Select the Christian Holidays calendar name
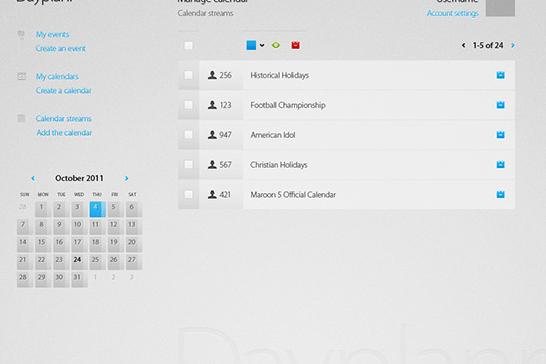Screen dimensions: 546x364 [279, 165]
